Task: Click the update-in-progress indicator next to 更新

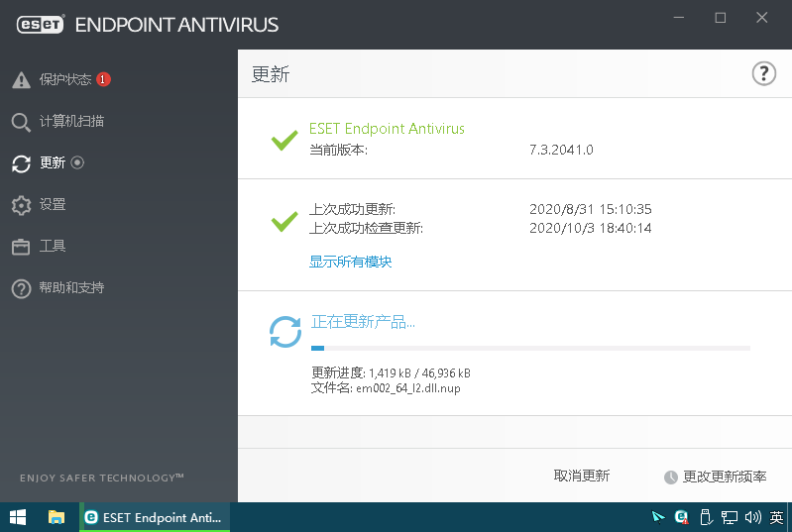Action: (77, 162)
